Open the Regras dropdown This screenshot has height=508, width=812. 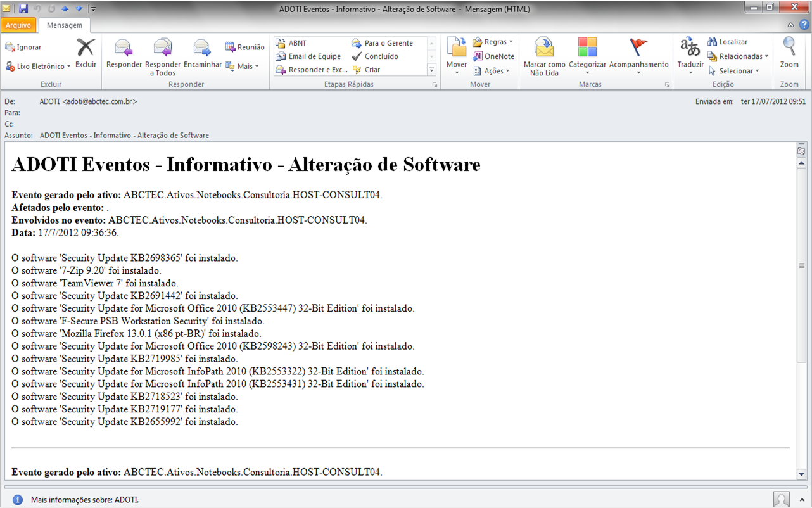click(x=493, y=42)
